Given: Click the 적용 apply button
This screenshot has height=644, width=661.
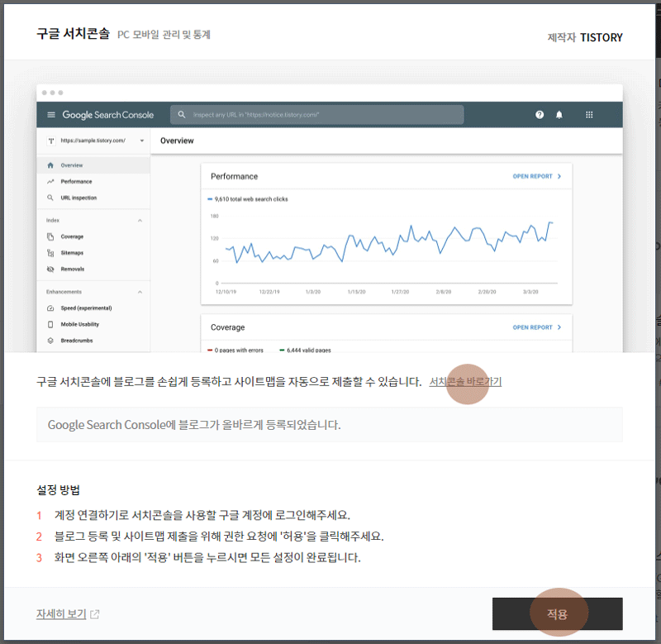Looking at the screenshot, I should [557, 613].
